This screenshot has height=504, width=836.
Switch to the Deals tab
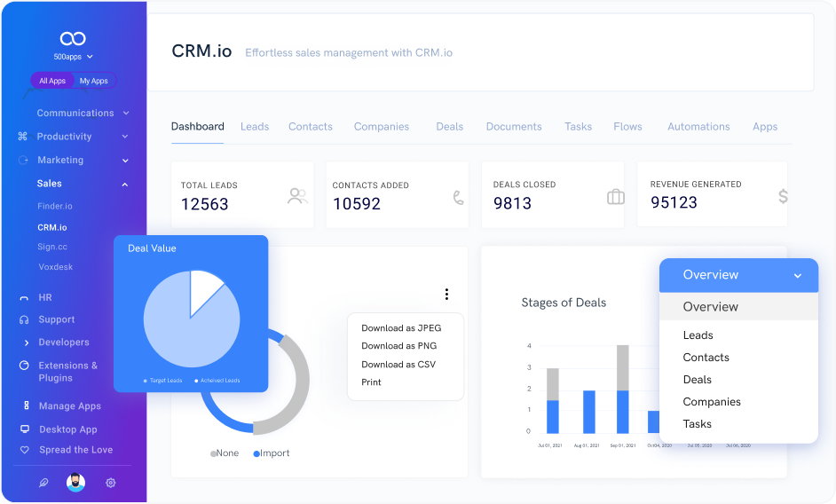coord(449,126)
